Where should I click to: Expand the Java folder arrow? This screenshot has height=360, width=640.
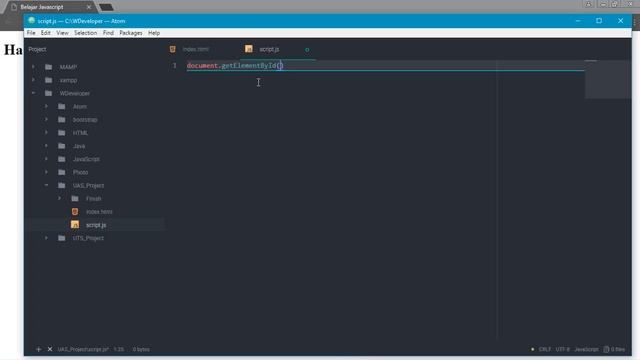[x=47, y=146]
